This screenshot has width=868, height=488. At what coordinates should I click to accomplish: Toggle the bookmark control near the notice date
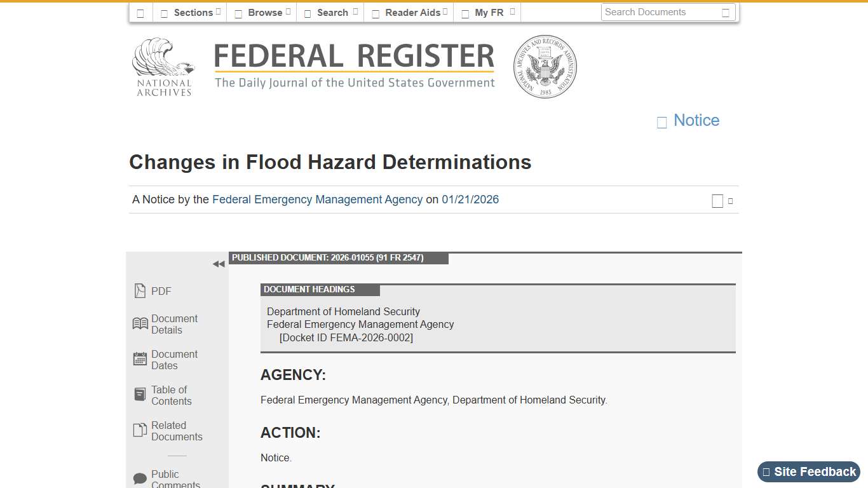(717, 200)
